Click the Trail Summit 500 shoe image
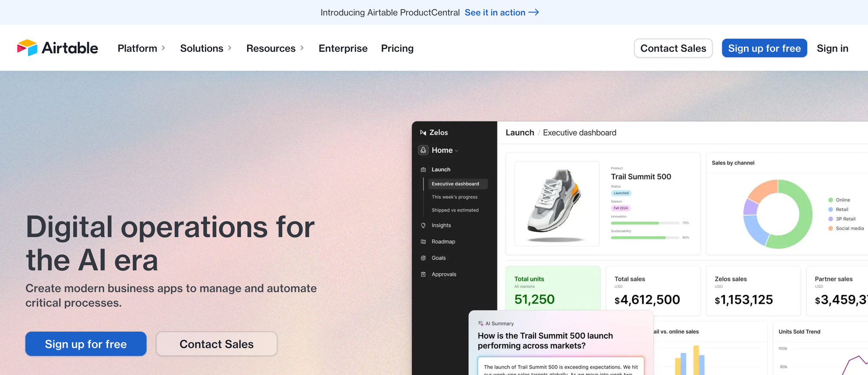868x375 pixels. [x=557, y=204]
